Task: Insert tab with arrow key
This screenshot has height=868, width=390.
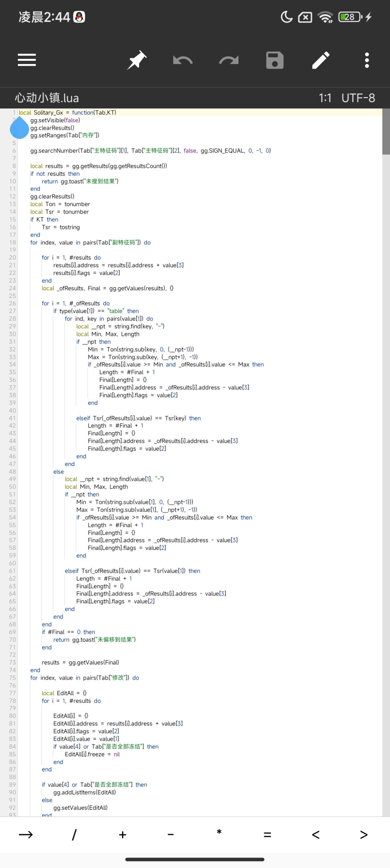Action: pyautogui.click(x=26, y=834)
